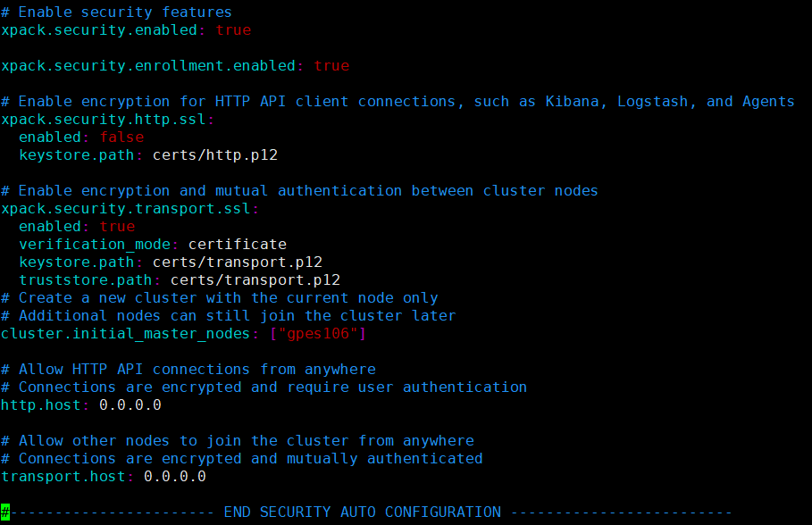Click the 0.0.0.0 value of transport.host
The image size is (812, 525).
(175, 476)
